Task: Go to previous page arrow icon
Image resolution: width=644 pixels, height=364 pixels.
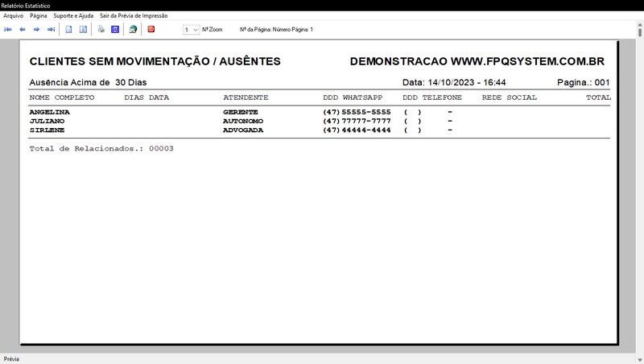Action: pos(23,30)
